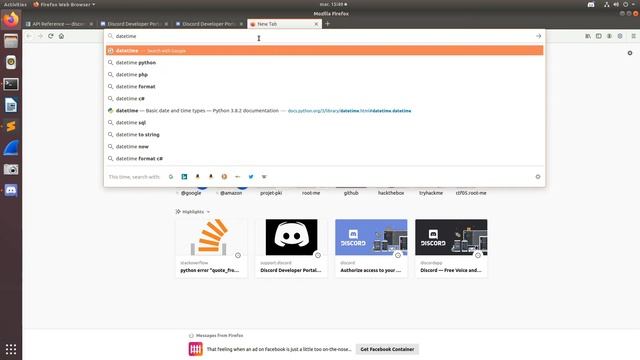Search this time with Bing icon
The height and width of the screenshot is (360, 640).
[x=184, y=177]
